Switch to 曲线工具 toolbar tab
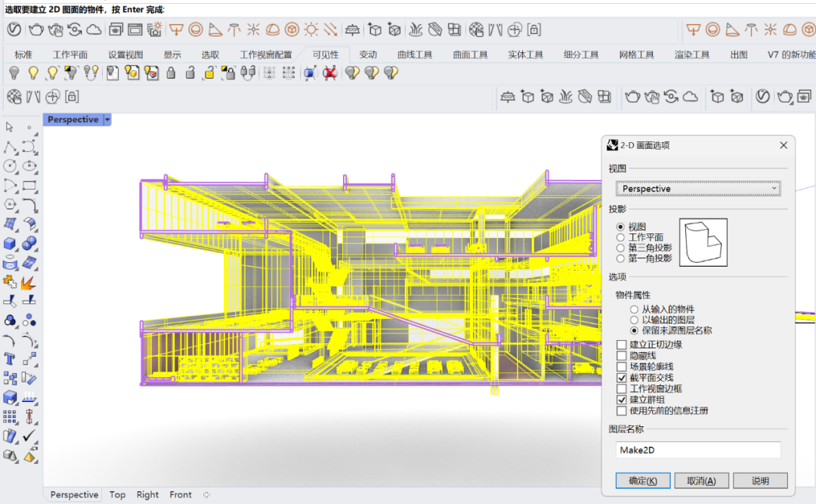Image resolution: width=816 pixels, height=504 pixels. click(414, 54)
